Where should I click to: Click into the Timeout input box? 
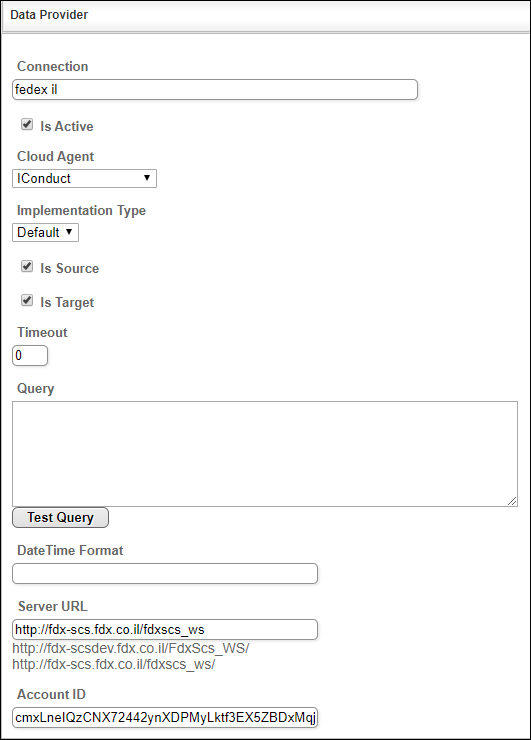(30, 356)
